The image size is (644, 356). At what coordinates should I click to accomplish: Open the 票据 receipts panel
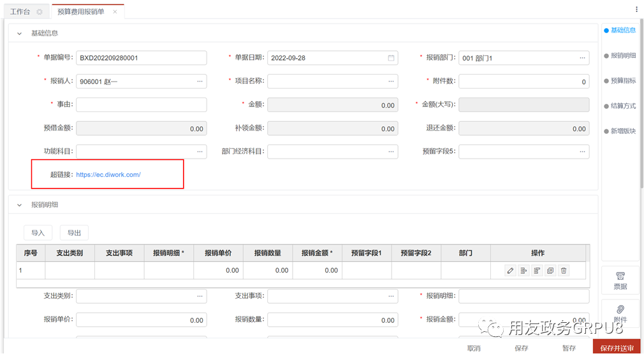point(620,281)
